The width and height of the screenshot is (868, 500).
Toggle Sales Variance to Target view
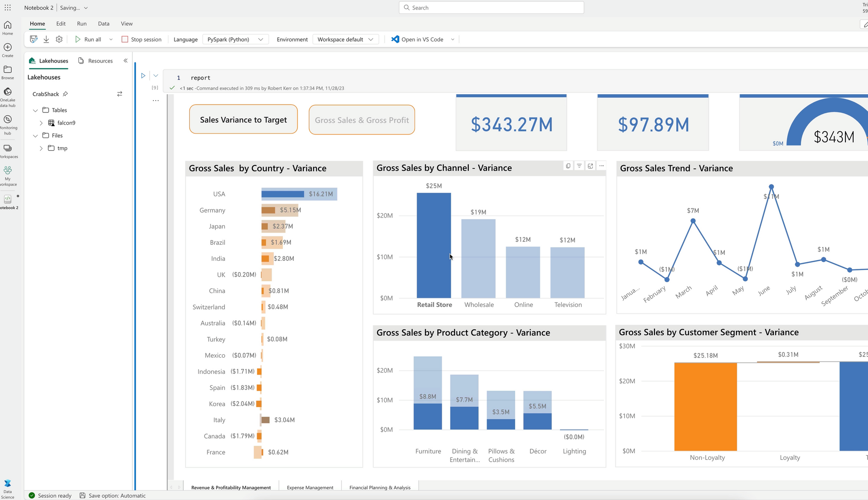(243, 119)
